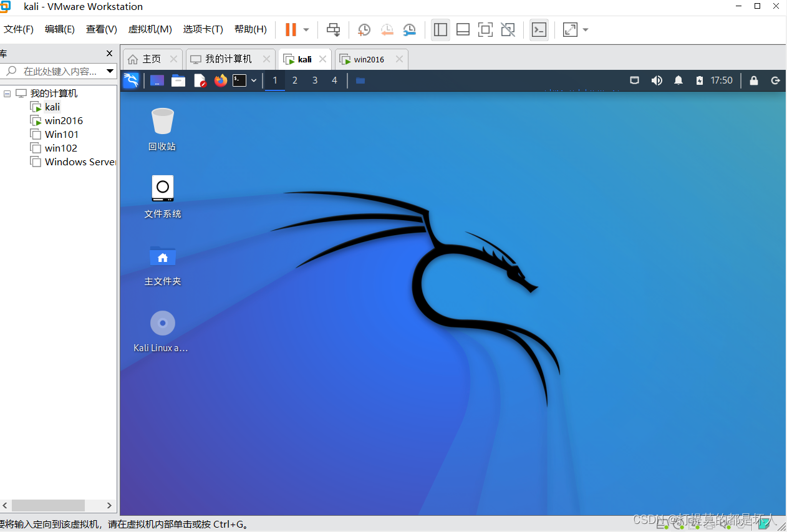Select kali in the library tree
Viewport: 787px width, 532px height.
click(52, 107)
